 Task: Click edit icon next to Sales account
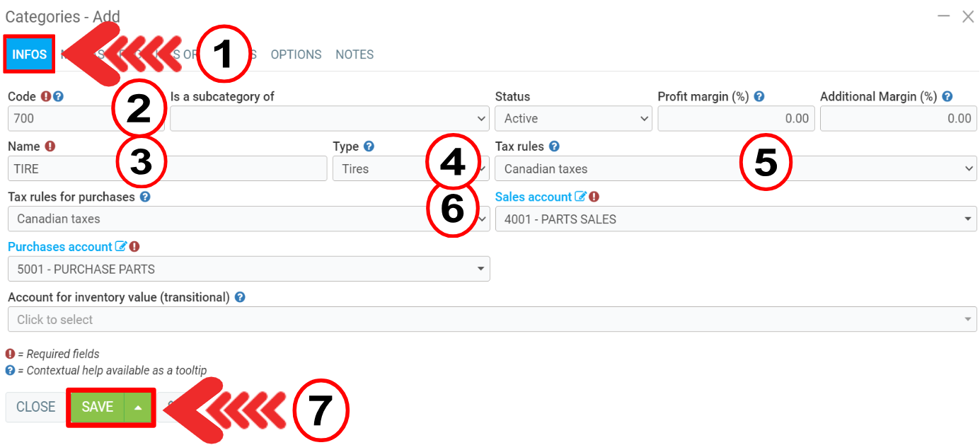coord(580,197)
